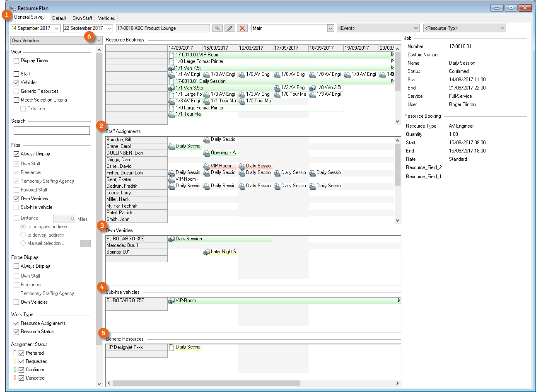Click the document icon on HP Designjet booking

(x=171, y=347)
